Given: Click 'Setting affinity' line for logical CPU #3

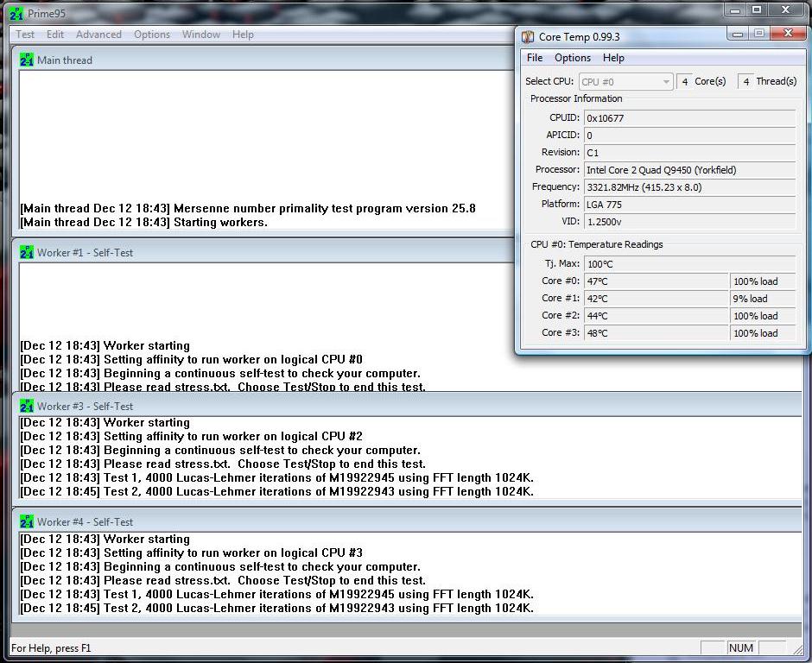Looking at the screenshot, I should coord(191,552).
